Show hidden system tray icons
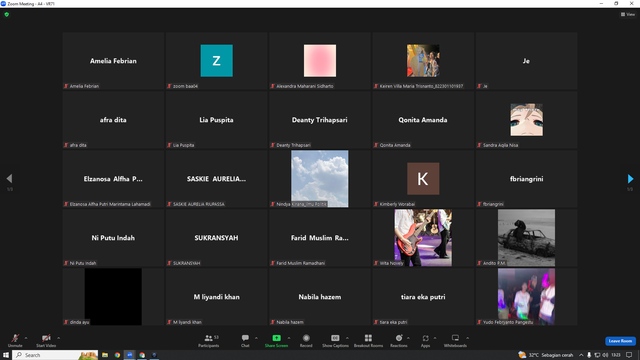640x360 pixels. point(581,355)
